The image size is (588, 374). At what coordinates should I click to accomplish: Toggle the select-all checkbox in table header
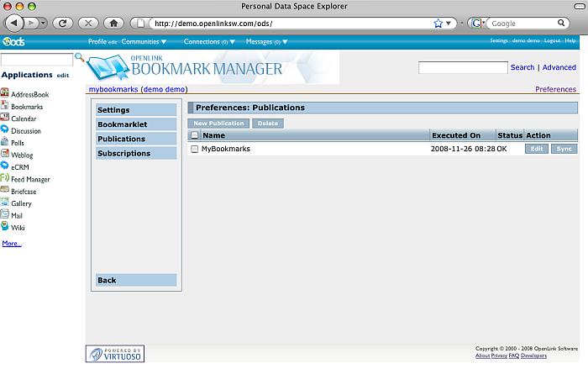click(x=194, y=135)
